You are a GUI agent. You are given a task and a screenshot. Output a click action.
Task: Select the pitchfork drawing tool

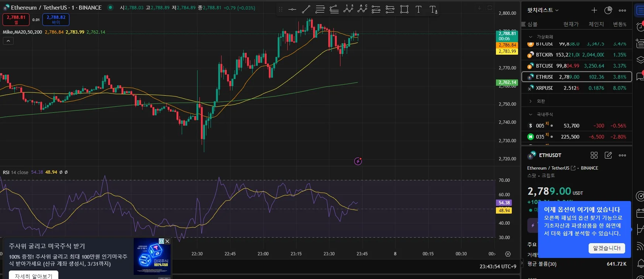pos(334,9)
